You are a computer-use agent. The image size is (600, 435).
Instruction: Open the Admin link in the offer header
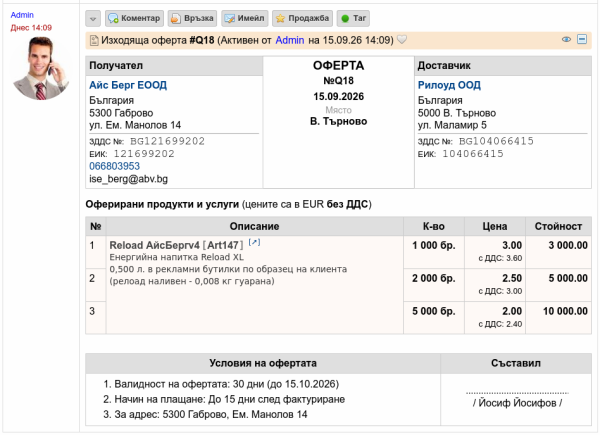[x=290, y=40]
